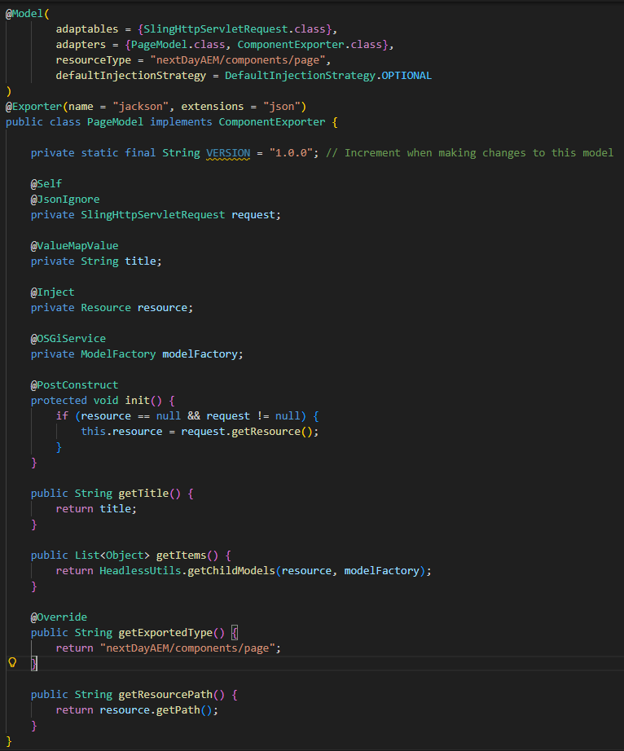Click the this keyword before .resource

[x=93, y=432]
